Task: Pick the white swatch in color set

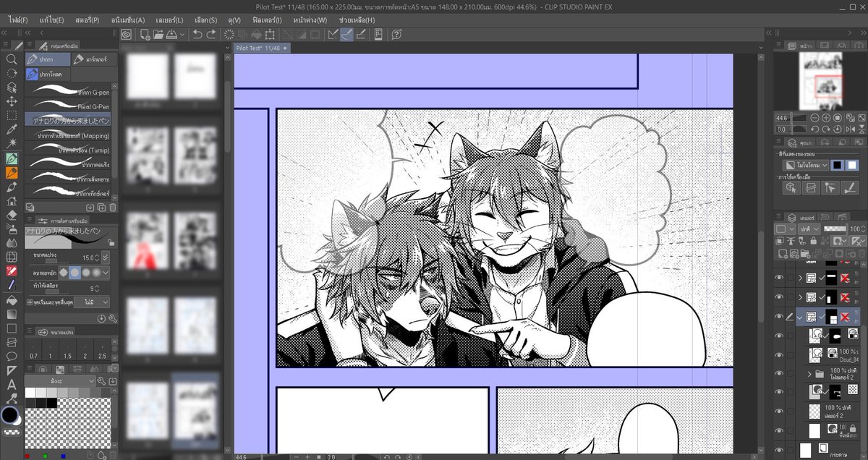Action: 30,392
